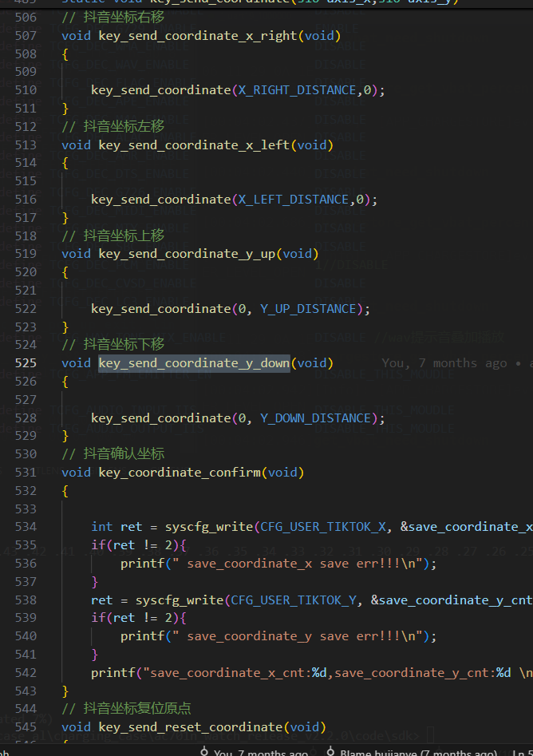Click the key_send_reset_coordinate function name
The width and height of the screenshot is (533, 756).
pos(191,727)
